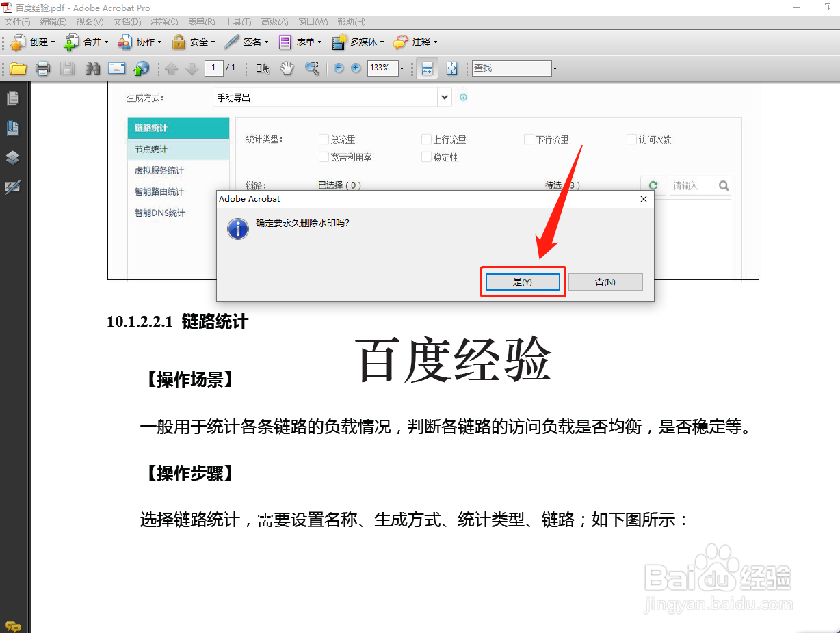Click the search magnifier in 请输入 field

coord(723,185)
